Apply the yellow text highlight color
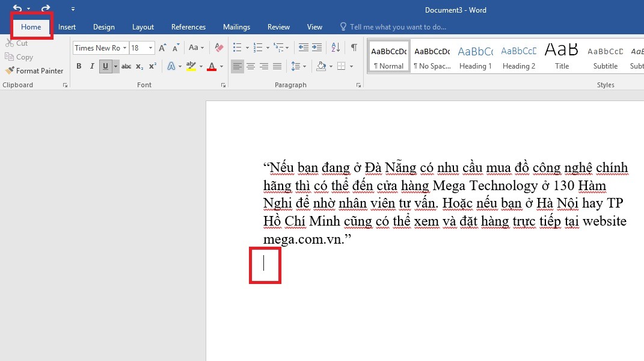Screen dimensions: 644x361 [191, 66]
